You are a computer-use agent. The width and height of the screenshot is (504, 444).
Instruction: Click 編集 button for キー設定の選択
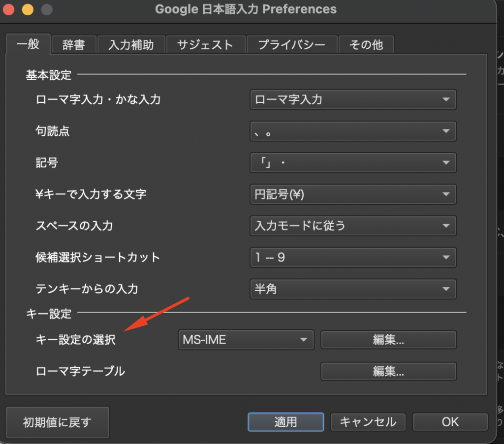click(388, 340)
